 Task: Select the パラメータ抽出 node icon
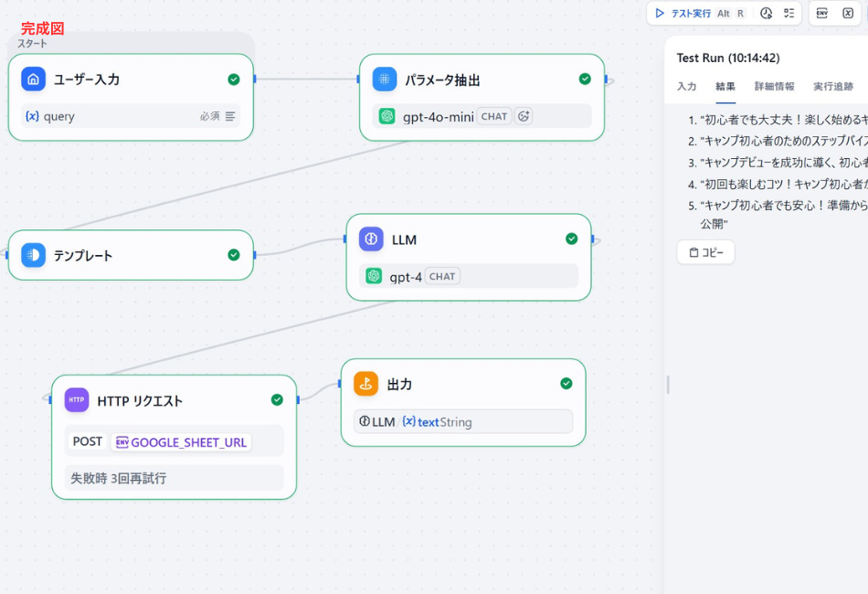pos(385,80)
